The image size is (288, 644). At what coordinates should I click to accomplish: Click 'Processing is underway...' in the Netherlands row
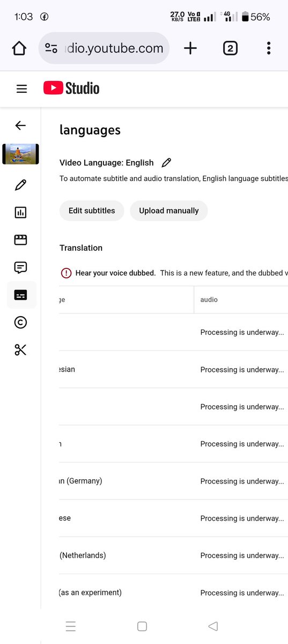[242, 555]
